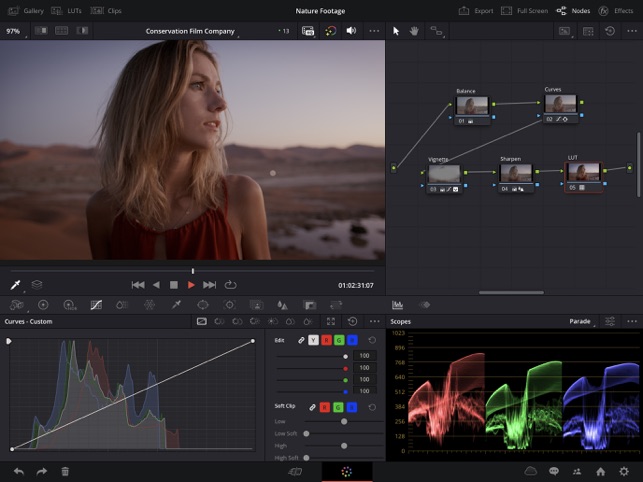
Task: Toggle split screen view icon
Action: point(62,31)
